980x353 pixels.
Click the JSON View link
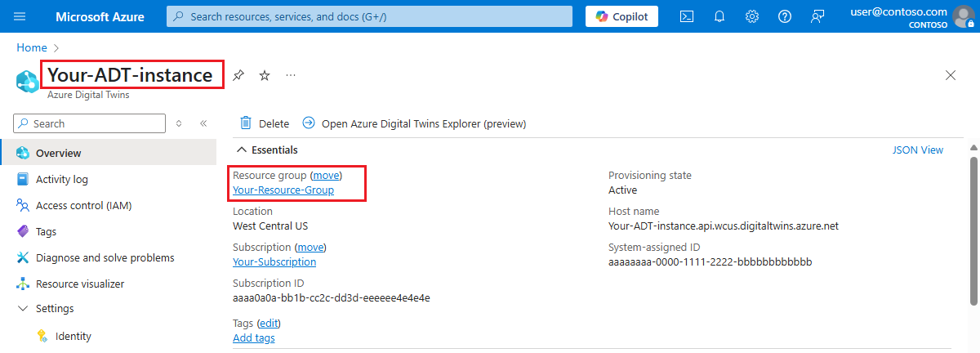(x=918, y=150)
